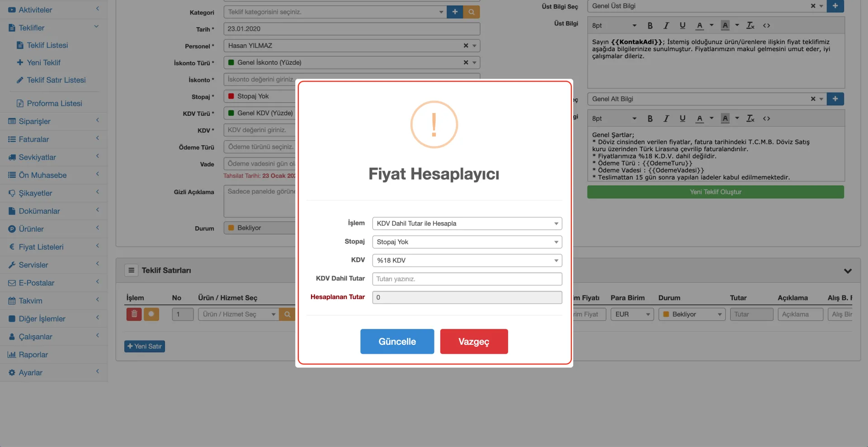The height and width of the screenshot is (447, 868).
Task: Focus the KDV Dahil Tutar input field
Action: [x=467, y=279]
